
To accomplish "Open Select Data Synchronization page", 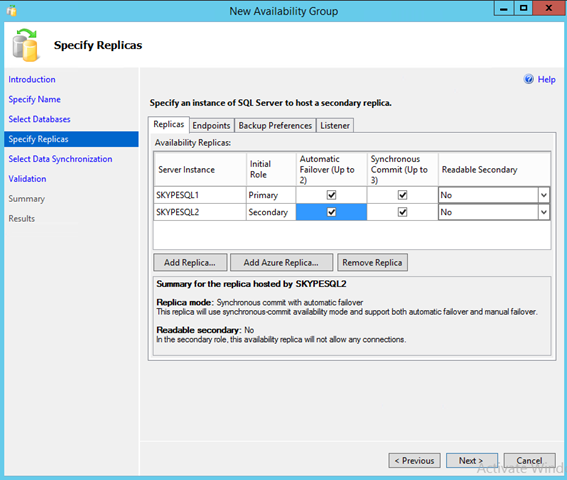I will click(60, 159).
